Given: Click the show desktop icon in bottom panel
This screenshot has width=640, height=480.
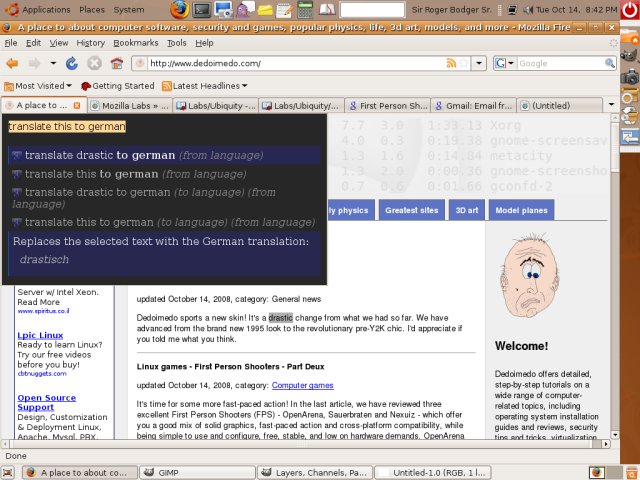Looking at the screenshot, I should tap(8, 473).
